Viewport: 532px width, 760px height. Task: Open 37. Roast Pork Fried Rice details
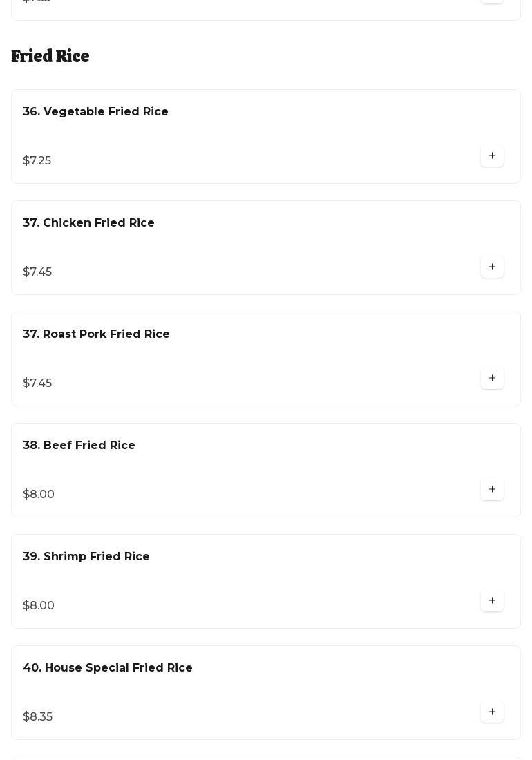point(96,334)
